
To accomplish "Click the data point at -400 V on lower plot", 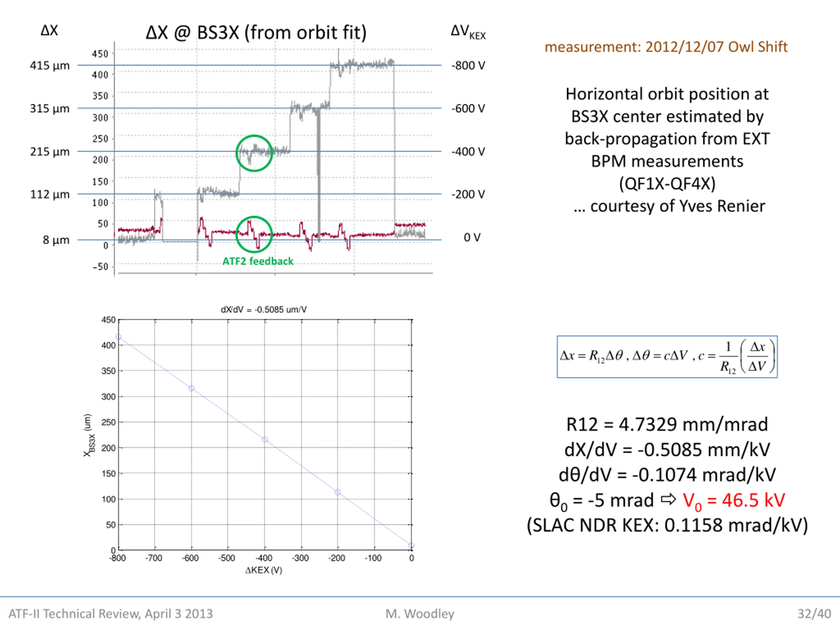I will 265,439.
